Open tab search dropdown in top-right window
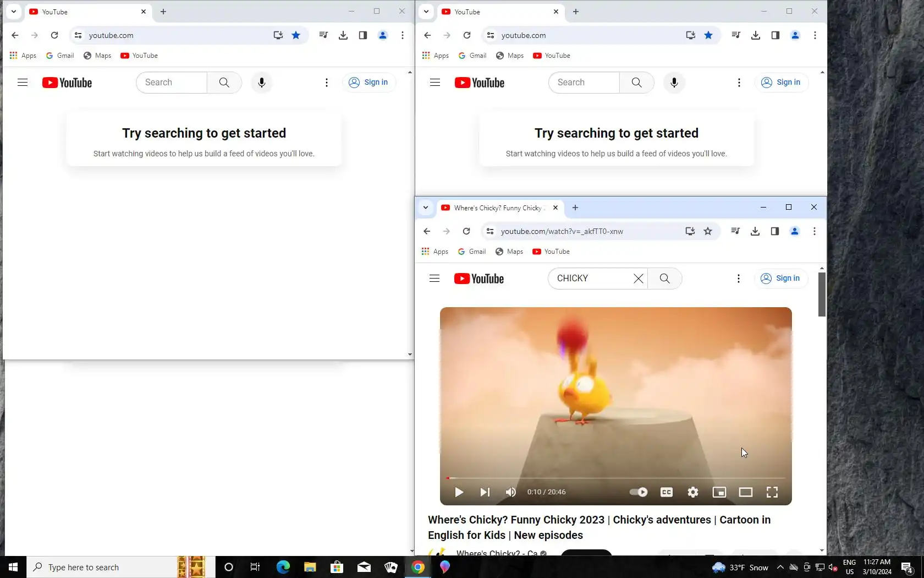 pyautogui.click(x=426, y=12)
